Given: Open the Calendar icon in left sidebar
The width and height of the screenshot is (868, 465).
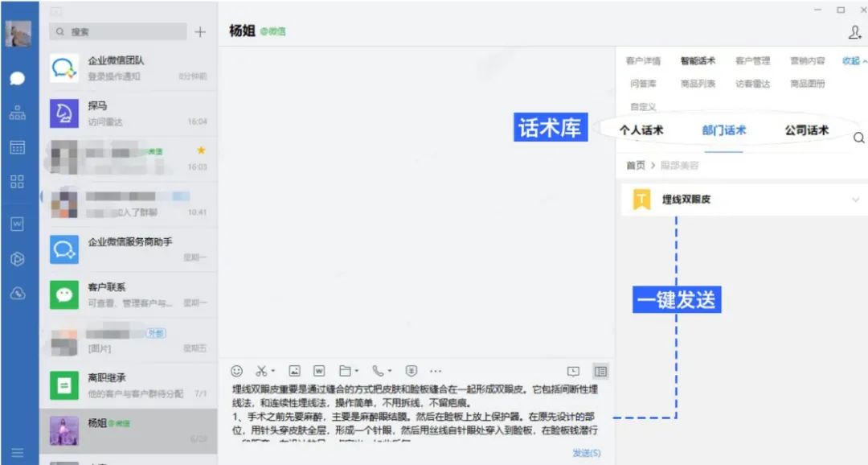Looking at the screenshot, I should (x=18, y=147).
